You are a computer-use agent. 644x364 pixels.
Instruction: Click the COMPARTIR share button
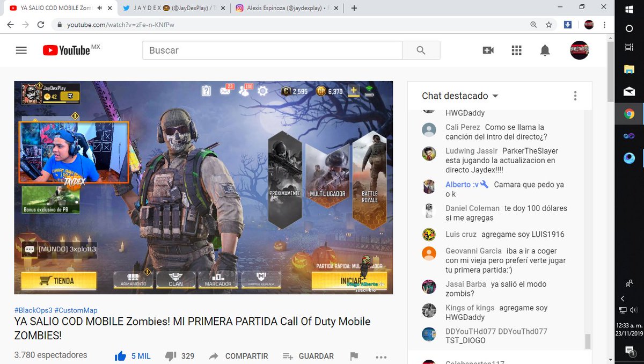(238, 356)
